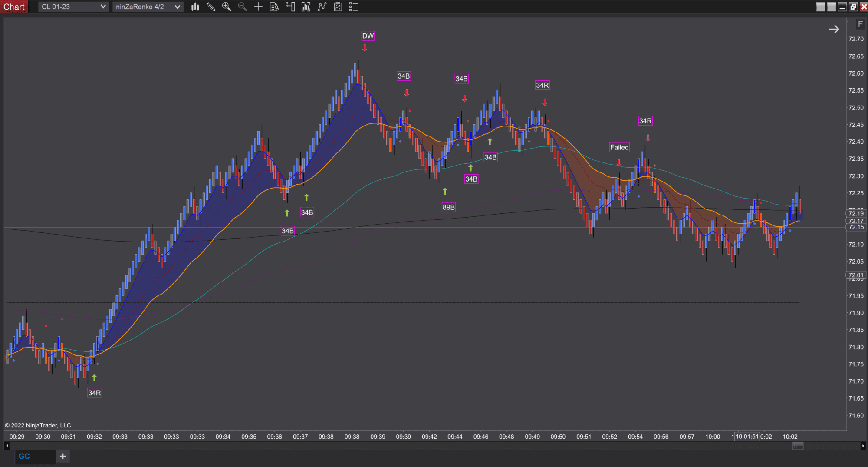Click the chart properties list icon

(x=354, y=7)
